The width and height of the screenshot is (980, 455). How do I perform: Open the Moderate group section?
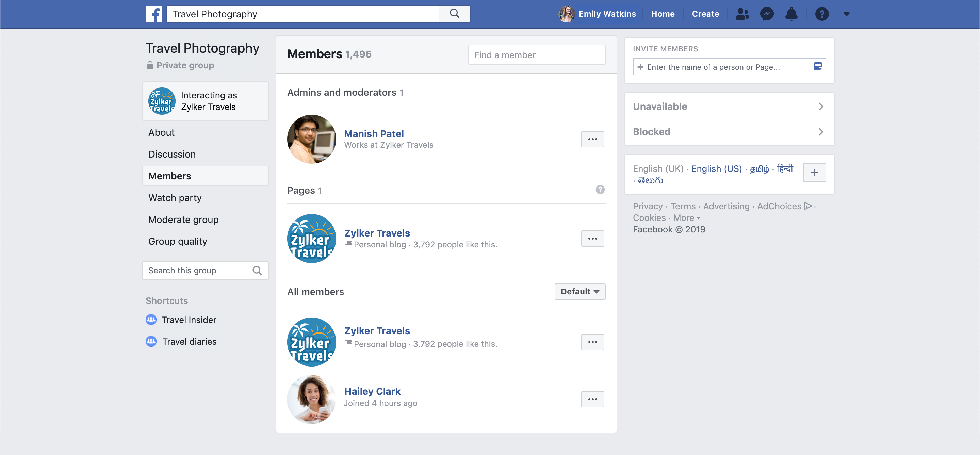(183, 220)
